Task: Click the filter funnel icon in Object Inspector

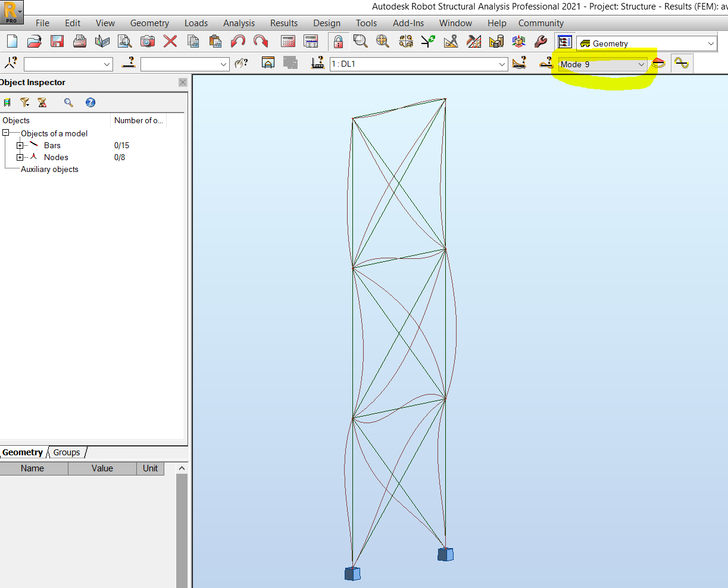Action: [25, 102]
